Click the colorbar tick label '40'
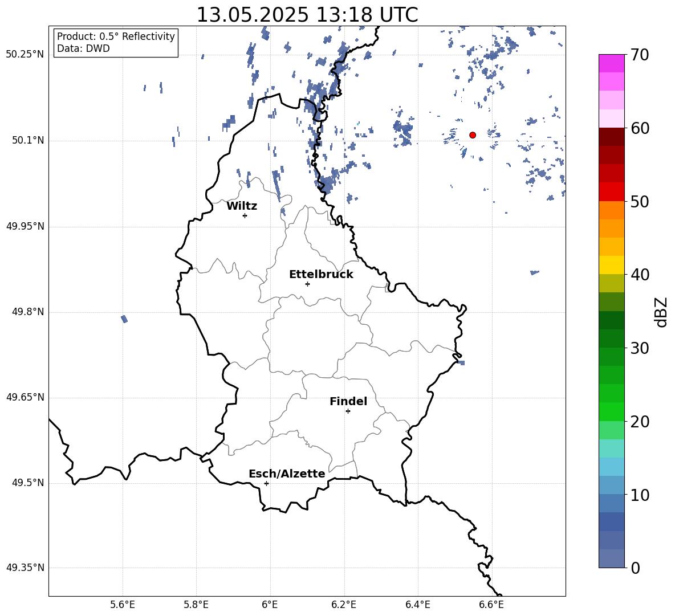Image resolution: width=675 pixels, height=616 pixels. click(x=639, y=275)
